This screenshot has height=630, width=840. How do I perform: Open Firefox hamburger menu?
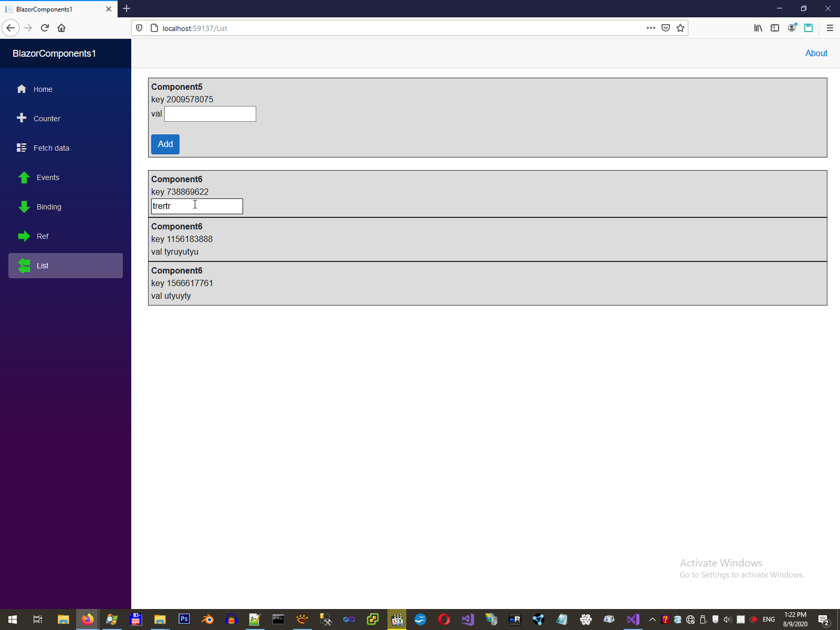coord(830,28)
